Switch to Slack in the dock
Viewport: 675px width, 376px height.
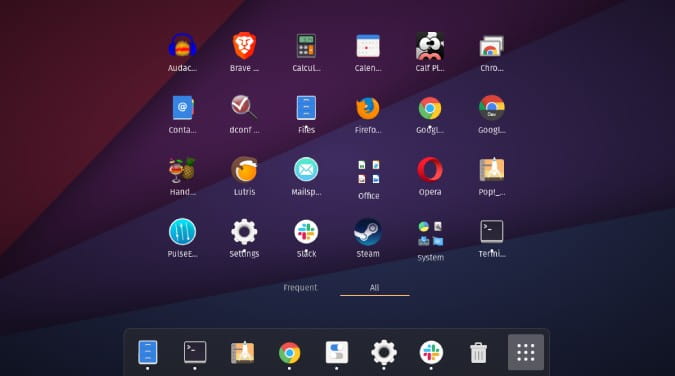(x=431, y=352)
